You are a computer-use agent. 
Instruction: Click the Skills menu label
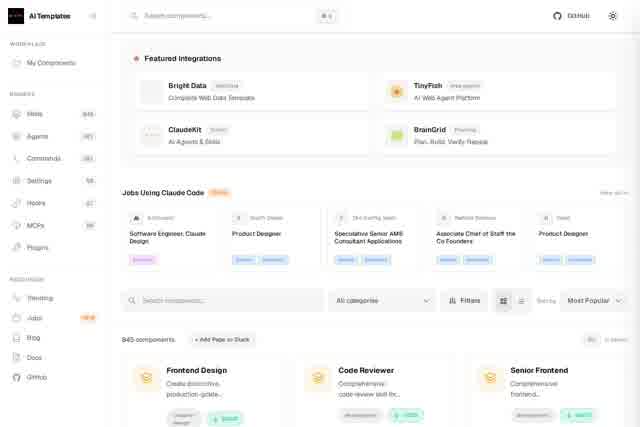pos(35,114)
